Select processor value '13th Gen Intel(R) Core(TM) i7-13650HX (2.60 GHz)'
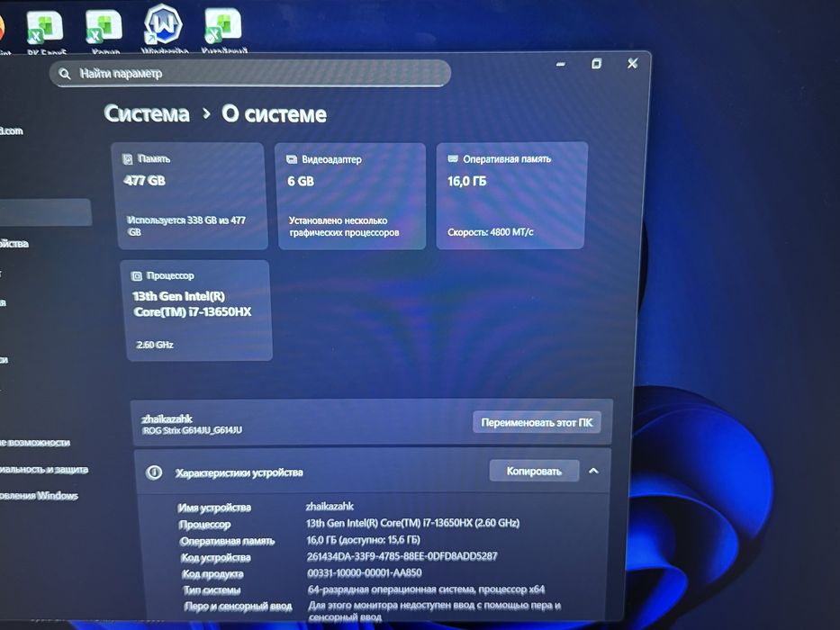The height and width of the screenshot is (630, 840). [412, 522]
